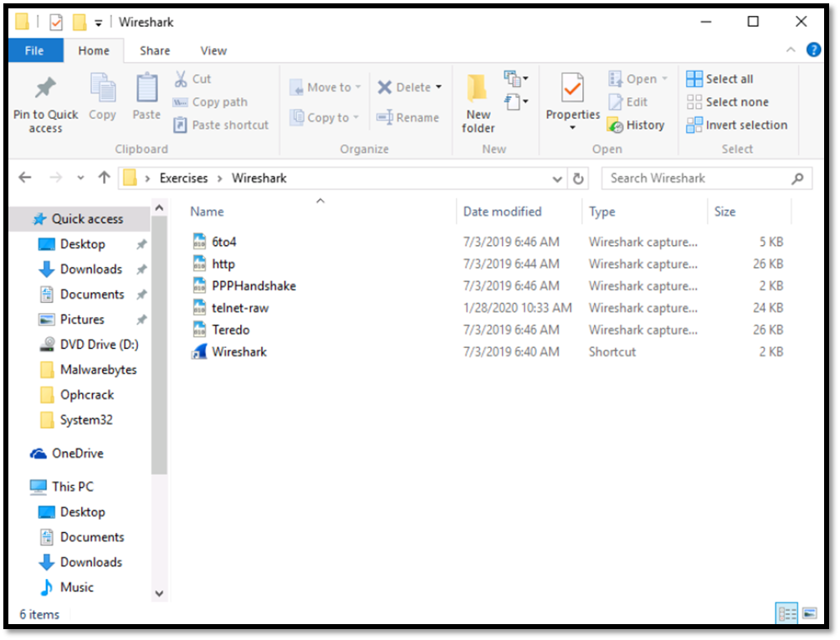Click Pin to Quick access icon
Image resolution: width=840 pixels, height=640 pixels.
click(45, 88)
